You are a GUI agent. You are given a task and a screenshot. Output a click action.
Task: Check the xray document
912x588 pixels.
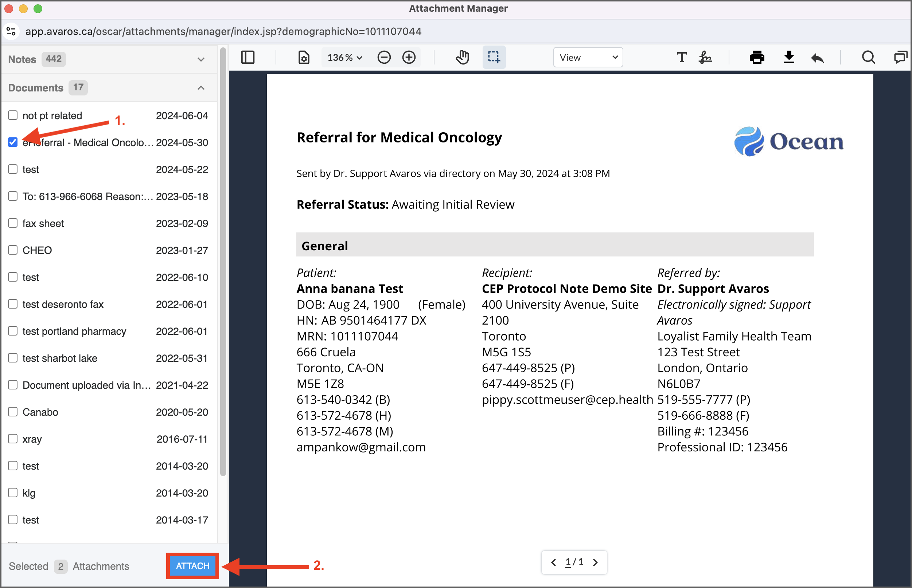(x=13, y=438)
